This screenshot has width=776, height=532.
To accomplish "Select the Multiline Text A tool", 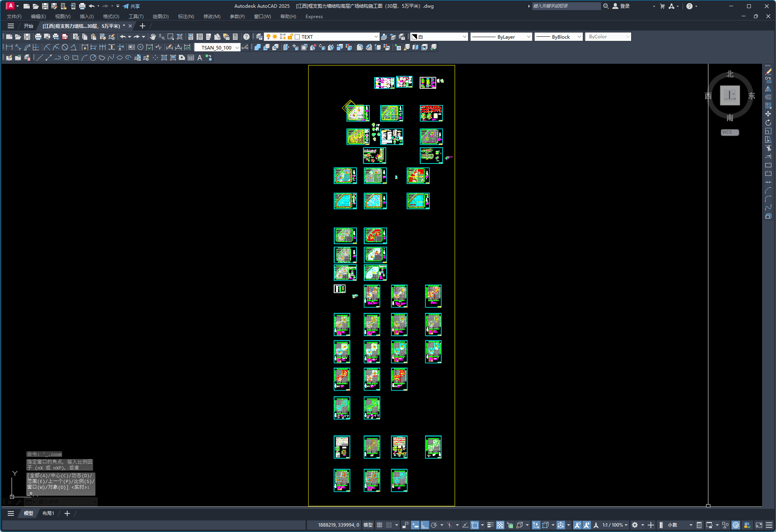I will pos(200,58).
